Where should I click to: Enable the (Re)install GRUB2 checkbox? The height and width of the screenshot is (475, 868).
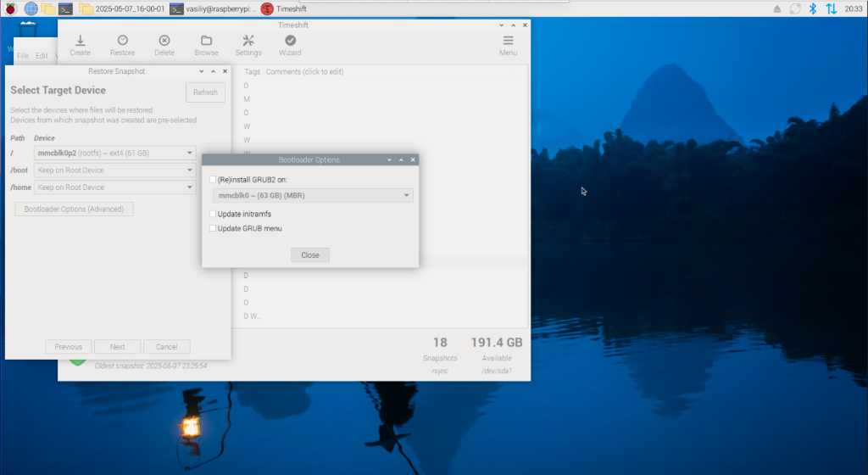(213, 180)
